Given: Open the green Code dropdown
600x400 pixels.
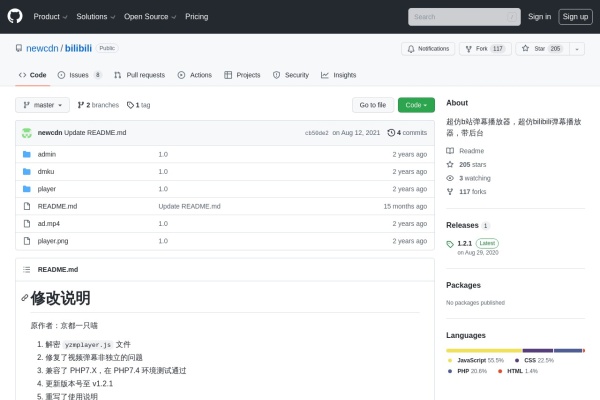Looking at the screenshot, I should (415, 105).
